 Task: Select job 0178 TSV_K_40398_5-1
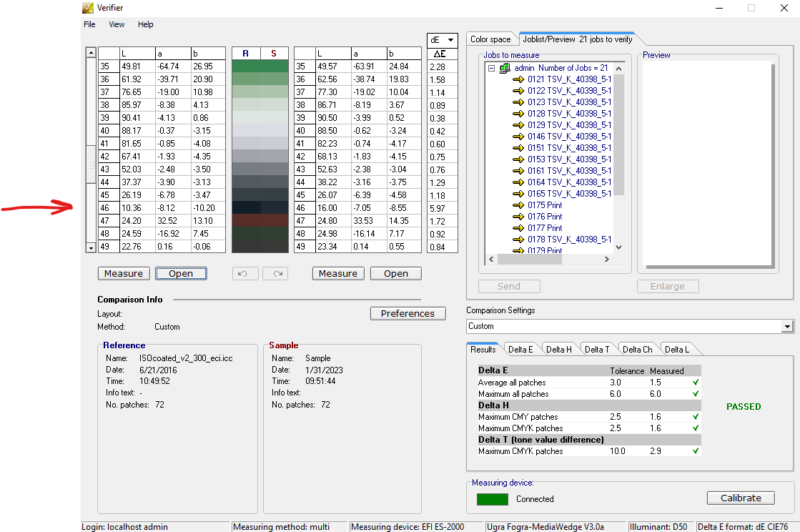(569, 240)
